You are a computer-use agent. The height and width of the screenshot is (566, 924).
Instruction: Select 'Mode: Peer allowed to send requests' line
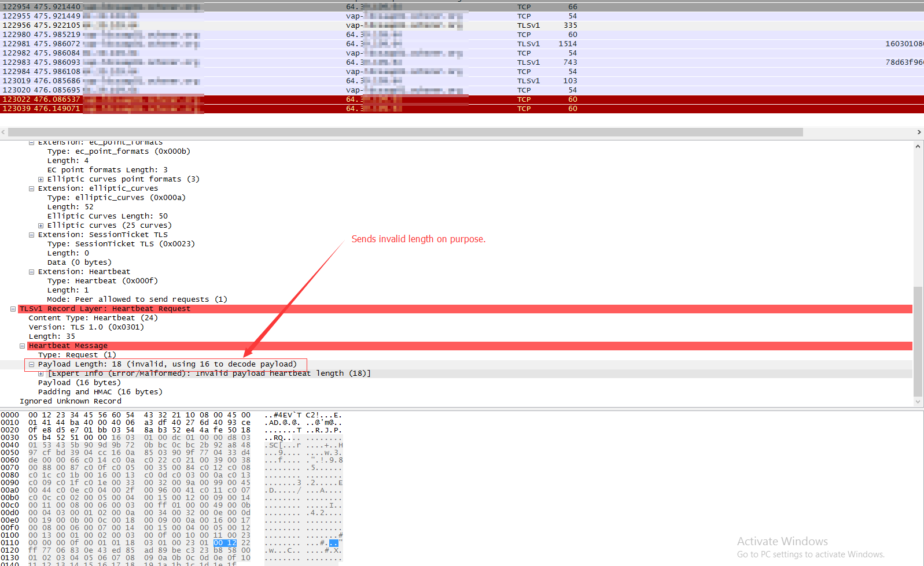tap(137, 299)
